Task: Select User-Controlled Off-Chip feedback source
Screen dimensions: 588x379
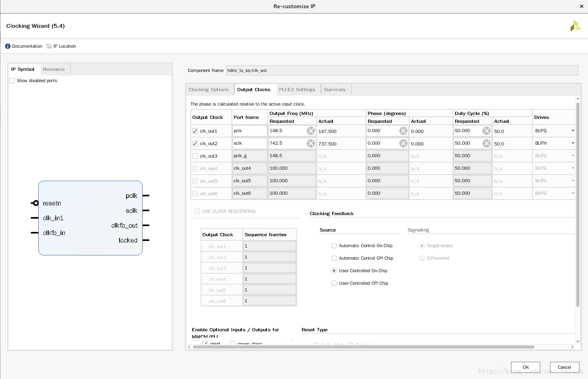Action: coord(334,283)
